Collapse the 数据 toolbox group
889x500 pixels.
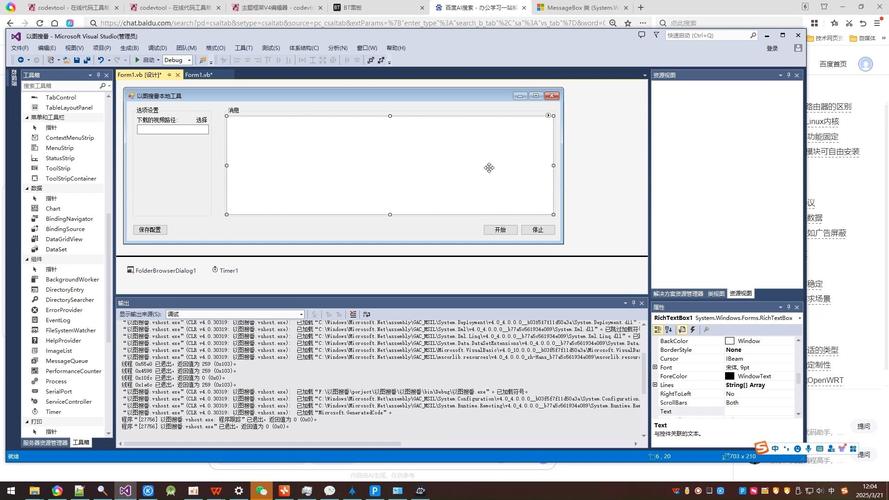coord(28,188)
